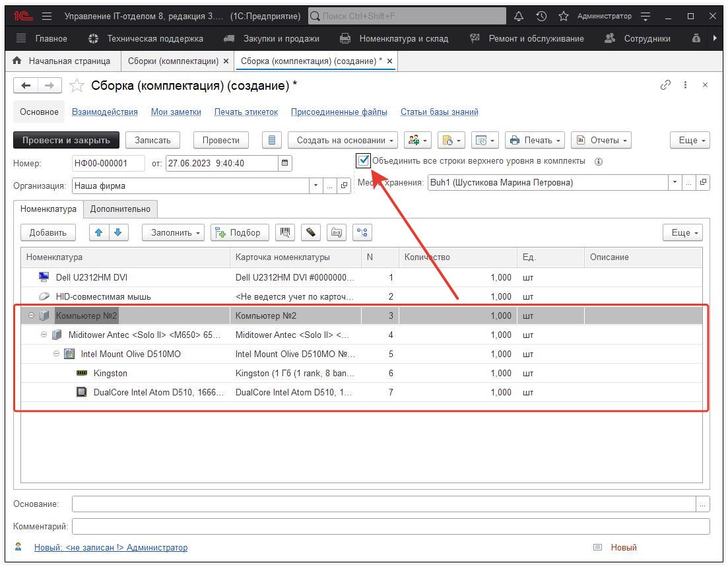Viewport: 728px width, 567px height.
Task: Open the notifications bell icon
Action: [x=519, y=16]
